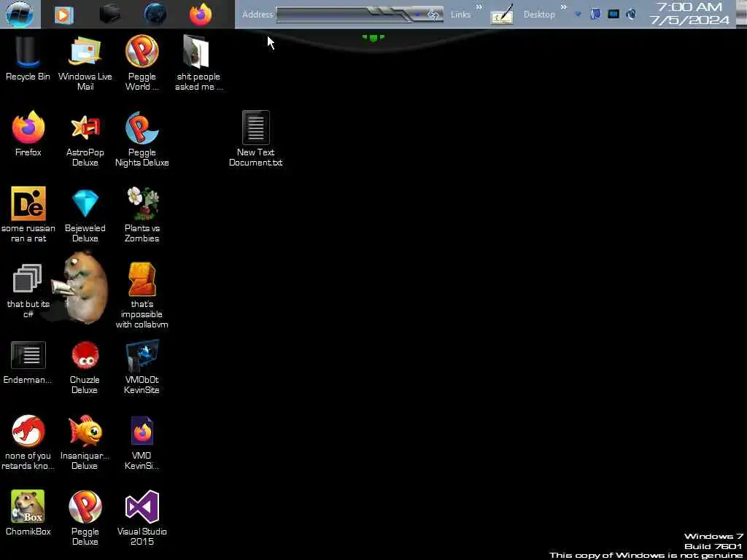
Task: Open the Peggle Deluxe shortcut
Action: (x=85, y=518)
